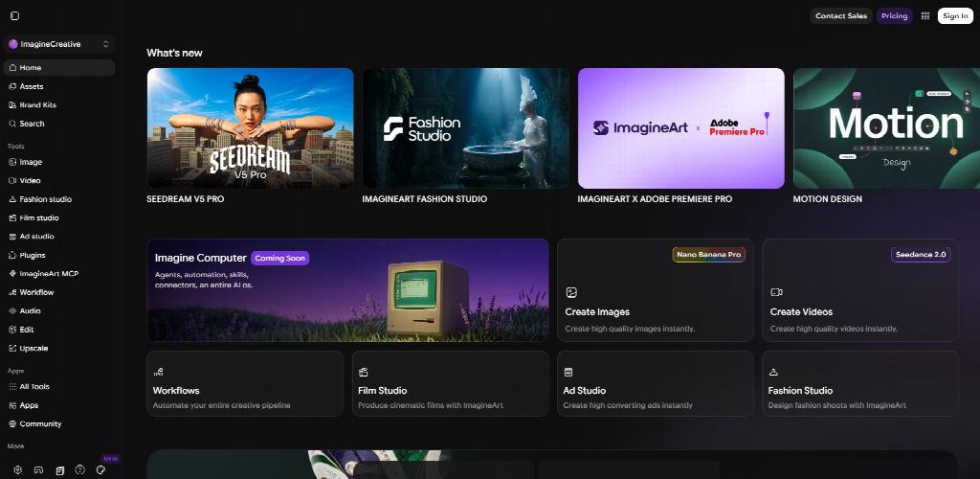The image size is (980, 479).
Task: Open Community in the sidebar
Action: point(58,424)
